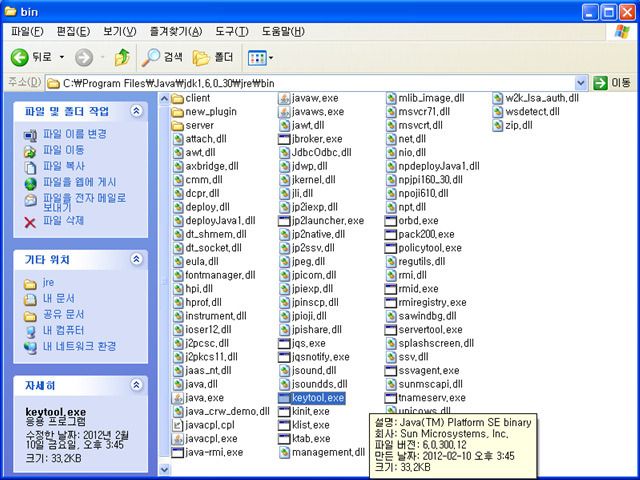Image resolution: width=640 pixels, height=480 pixels.
Task: Select the attach.dll file icon
Action: click(x=178, y=139)
